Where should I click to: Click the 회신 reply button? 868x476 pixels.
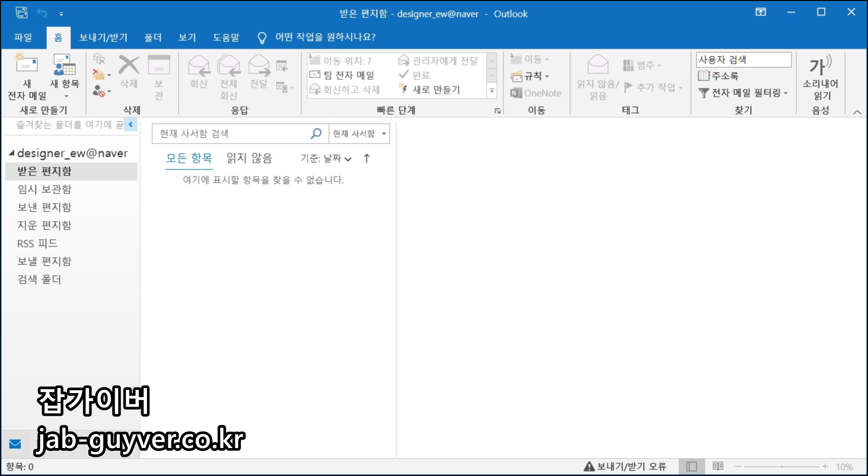(x=199, y=72)
